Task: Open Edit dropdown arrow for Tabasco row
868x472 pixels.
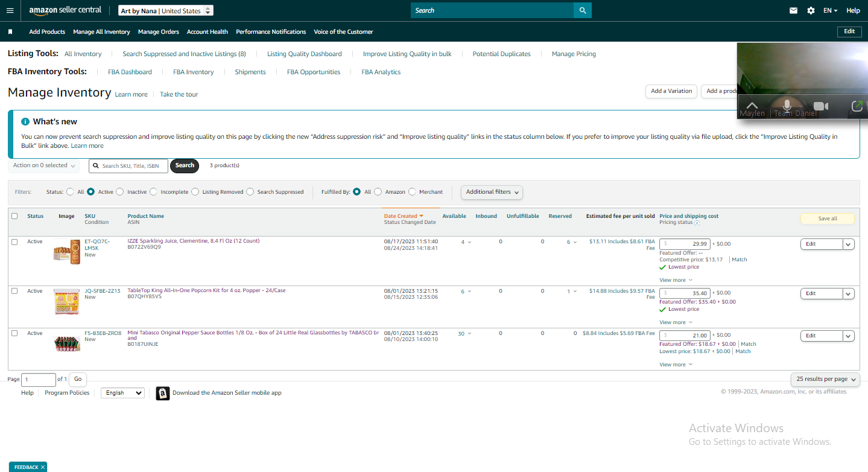Action: [x=849, y=336]
